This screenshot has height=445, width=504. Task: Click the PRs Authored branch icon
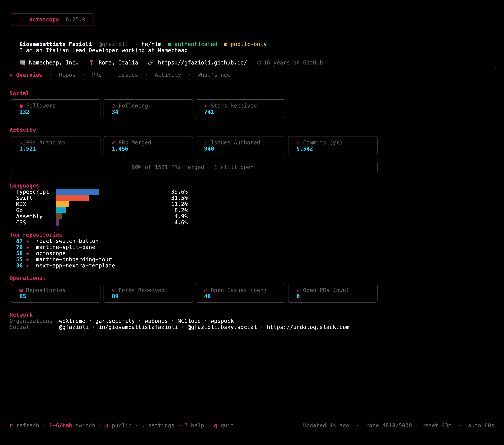pos(22,143)
